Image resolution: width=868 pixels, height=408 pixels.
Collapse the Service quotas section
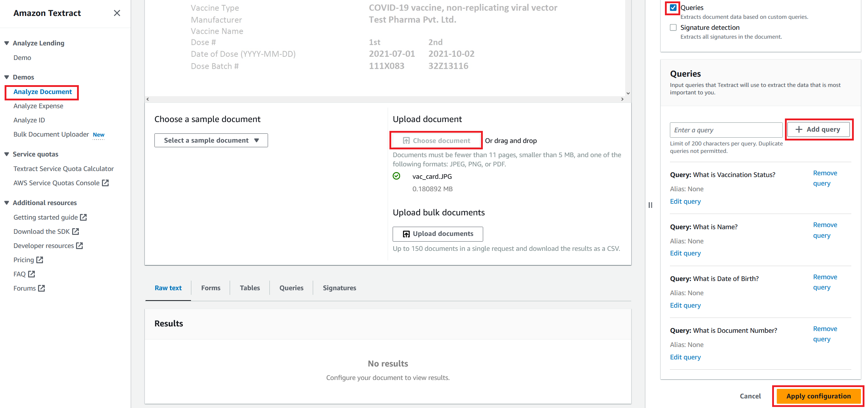pyautogui.click(x=7, y=154)
